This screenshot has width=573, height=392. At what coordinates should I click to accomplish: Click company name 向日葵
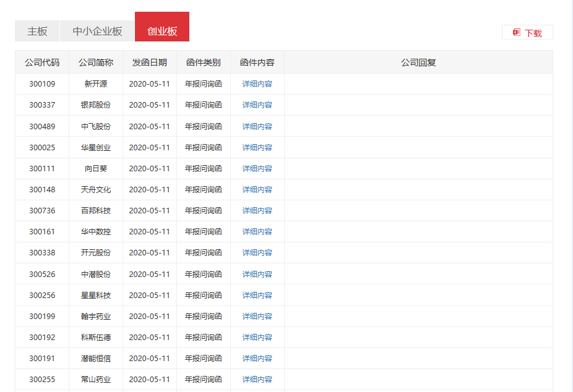point(96,169)
